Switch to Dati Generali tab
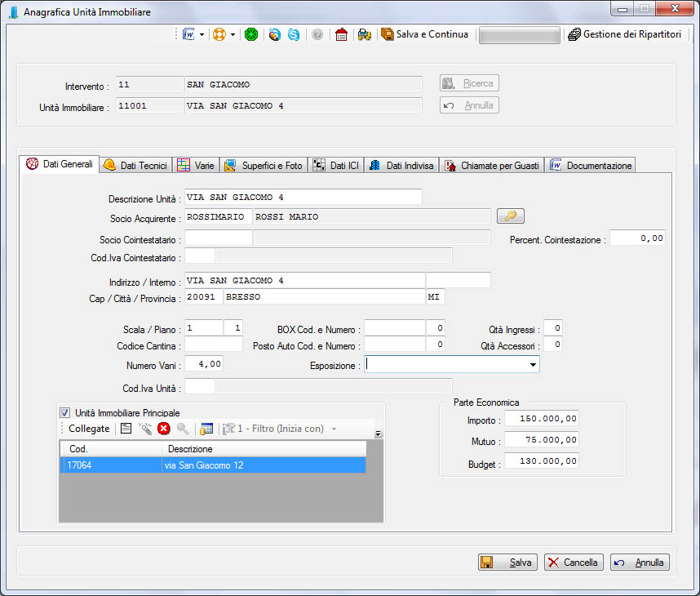 (x=60, y=164)
